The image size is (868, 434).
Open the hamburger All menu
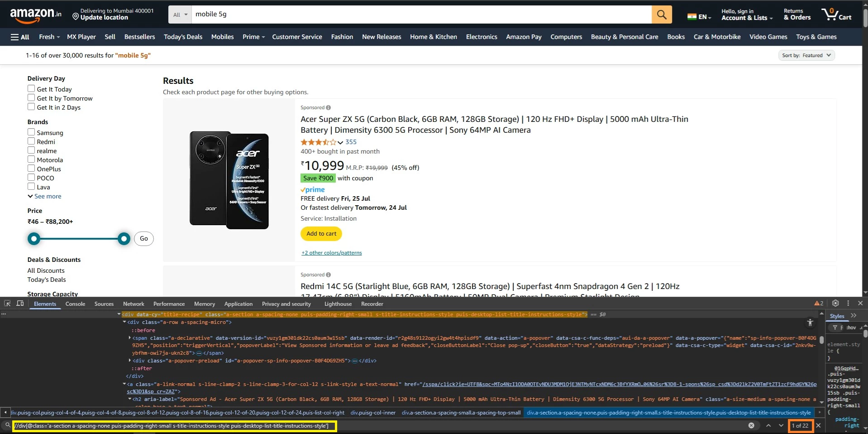coord(20,37)
